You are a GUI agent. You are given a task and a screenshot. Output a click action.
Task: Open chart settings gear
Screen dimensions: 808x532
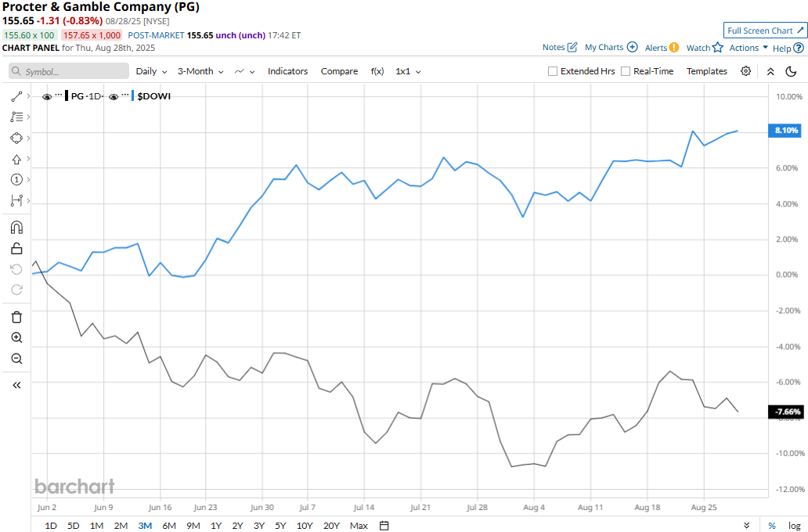[x=745, y=71]
